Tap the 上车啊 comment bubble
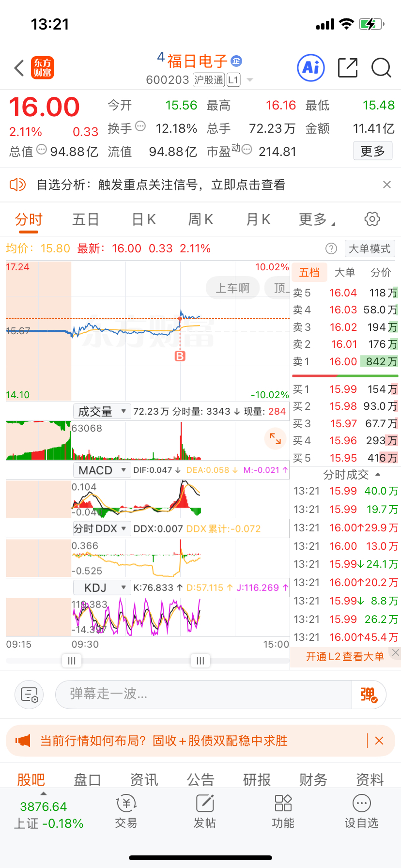 pos(232,288)
